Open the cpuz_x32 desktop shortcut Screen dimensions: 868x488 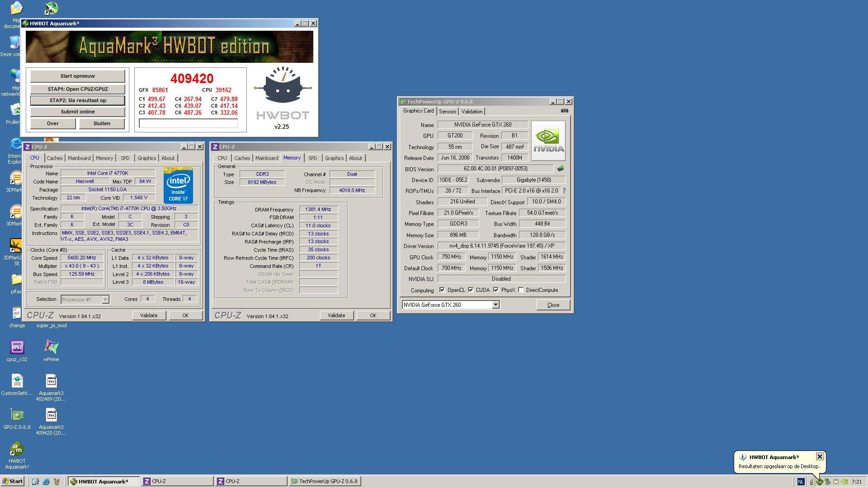(17, 348)
